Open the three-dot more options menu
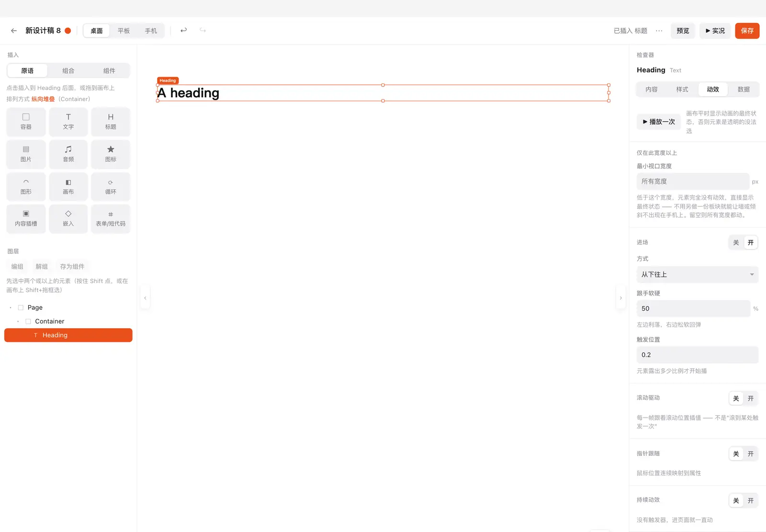 659,31
